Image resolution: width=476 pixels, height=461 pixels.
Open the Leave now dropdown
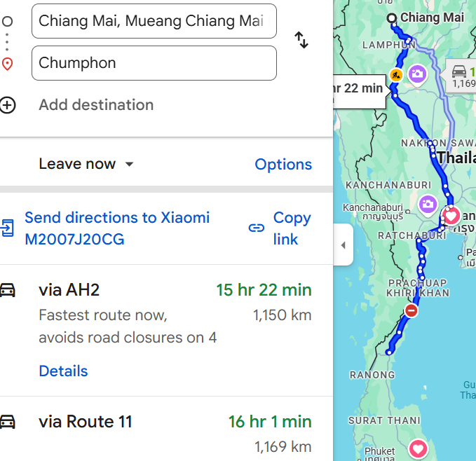pos(86,164)
